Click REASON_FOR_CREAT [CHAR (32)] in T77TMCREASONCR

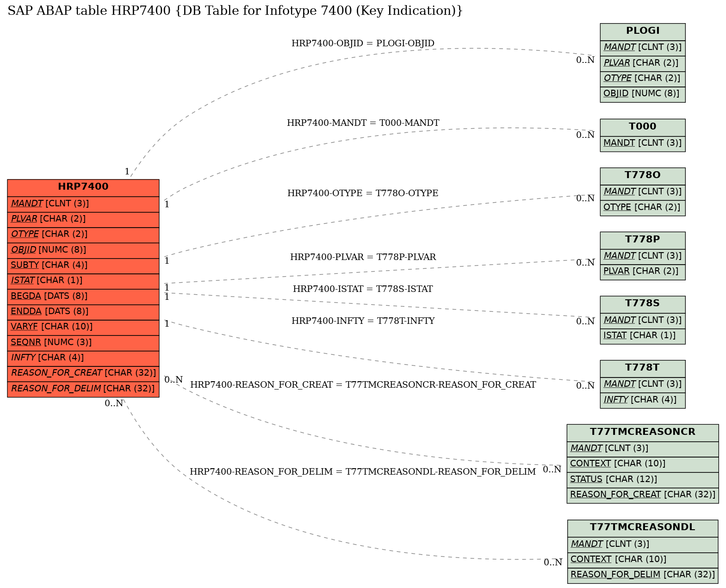click(x=643, y=495)
